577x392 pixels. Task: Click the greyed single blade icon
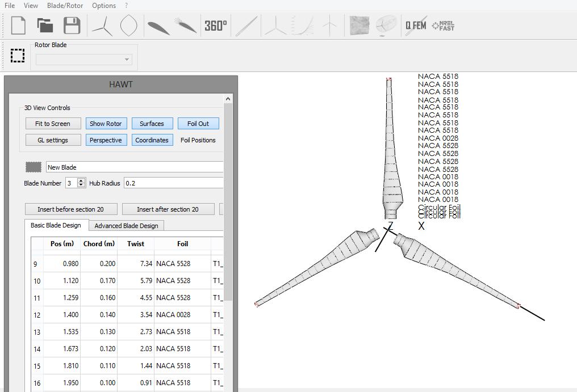246,26
